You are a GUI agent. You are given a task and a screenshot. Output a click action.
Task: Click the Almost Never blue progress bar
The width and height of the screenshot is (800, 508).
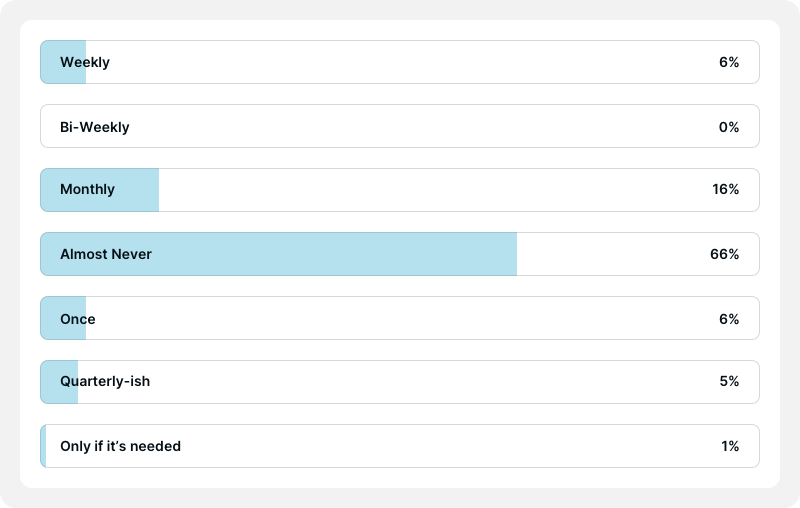coord(279,254)
